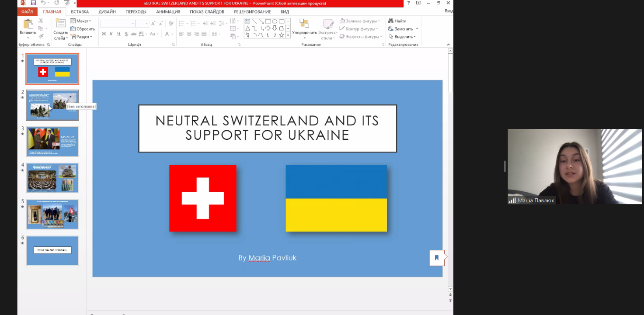Screen dimensions: 644x315
Task: Click the Save icon in quick access toolbar
Action: pyautogui.click(x=33, y=3)
